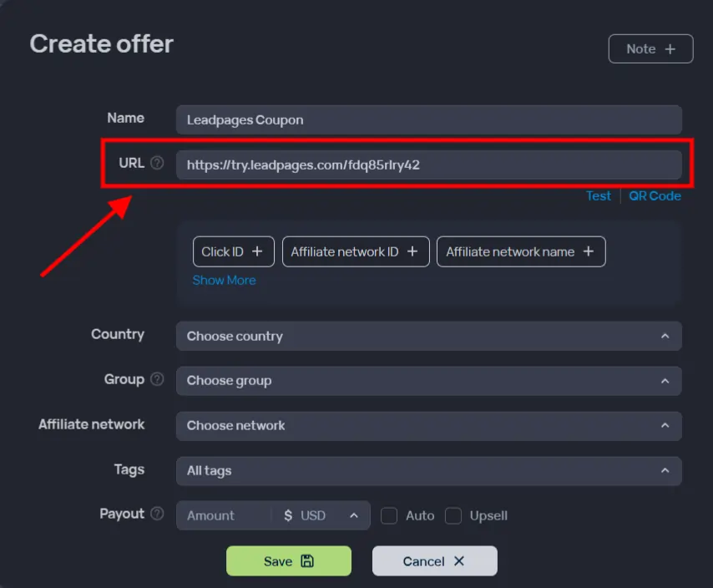This screenshot has width=713, height=588.
Task: Tick the Upsell checkbox
Action: (x=453, y=515)
